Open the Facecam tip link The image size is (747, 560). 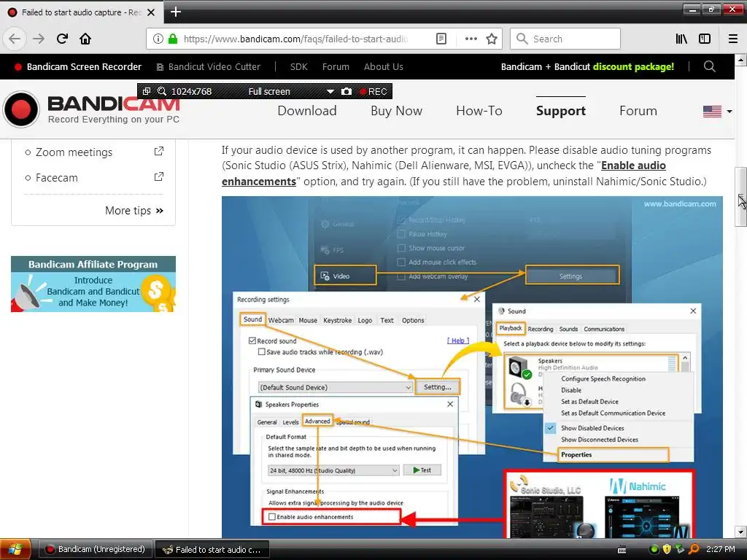pyautogui.click(x=57, y=178)
